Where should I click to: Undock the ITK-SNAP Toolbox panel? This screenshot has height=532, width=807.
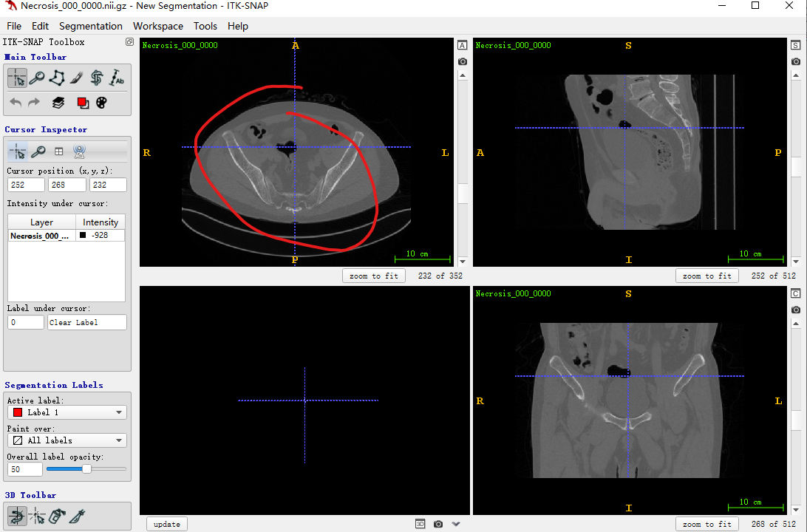pos(130,41)
